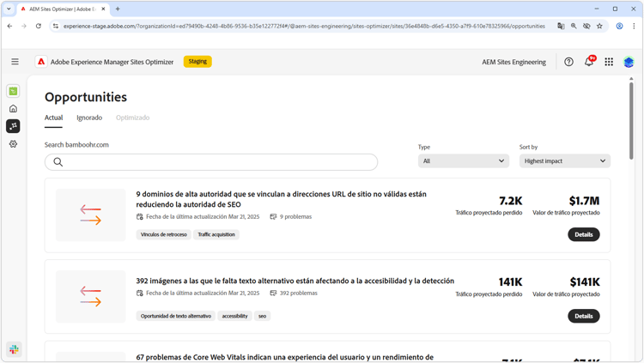
Task: Click the translate page icon
Action: [561, 26]
